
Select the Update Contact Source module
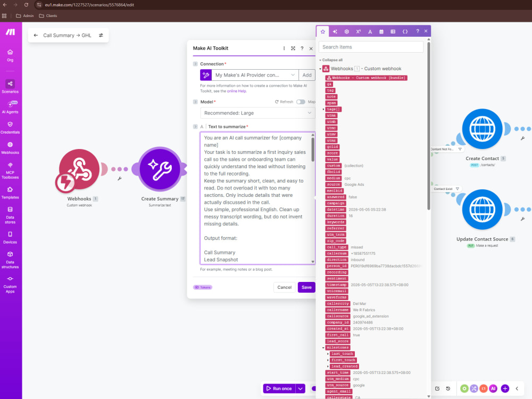point(482,209)
